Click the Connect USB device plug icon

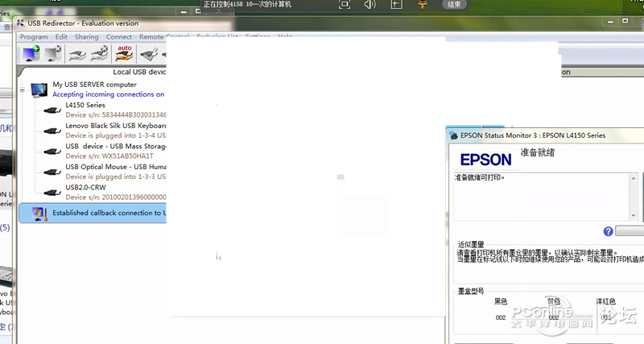pos(149,54)
